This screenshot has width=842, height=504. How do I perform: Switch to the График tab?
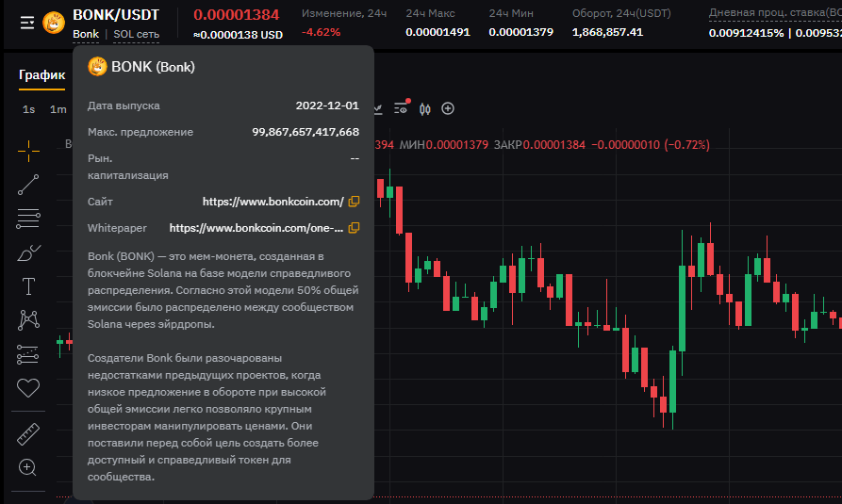[41, 74]
